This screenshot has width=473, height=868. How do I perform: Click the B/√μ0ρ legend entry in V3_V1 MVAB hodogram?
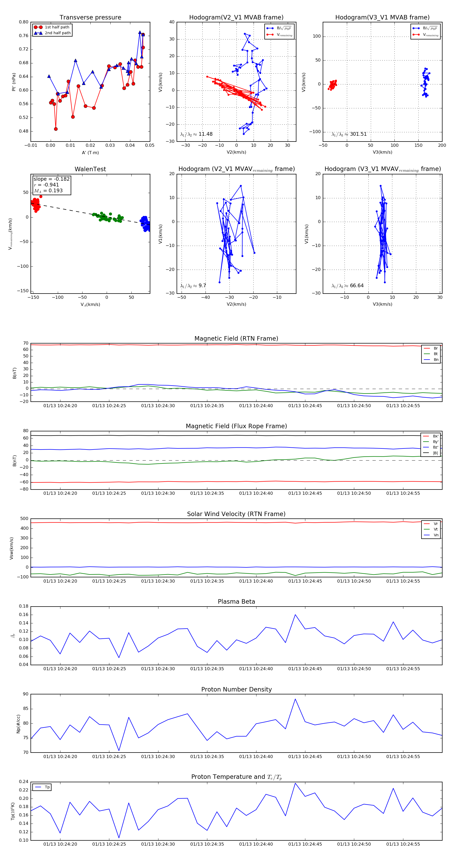point(425,28)
